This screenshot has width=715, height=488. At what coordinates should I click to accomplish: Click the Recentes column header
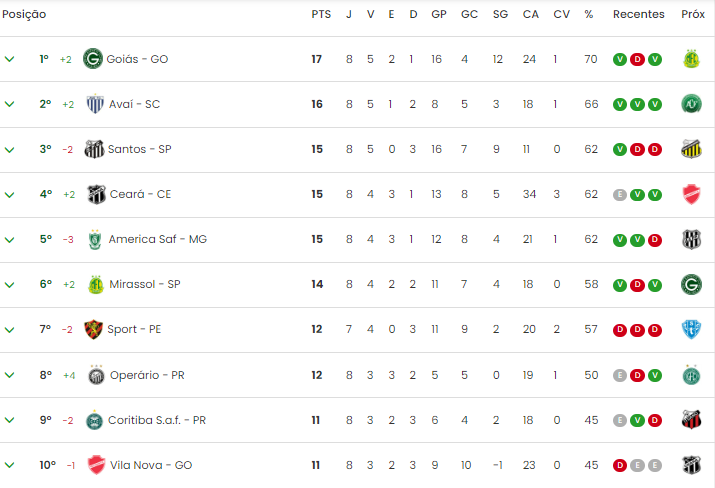pos(638,15)
